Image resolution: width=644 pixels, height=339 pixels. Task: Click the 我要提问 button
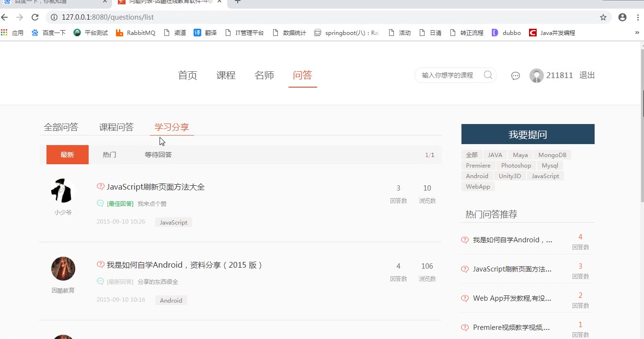pos(528,135)
